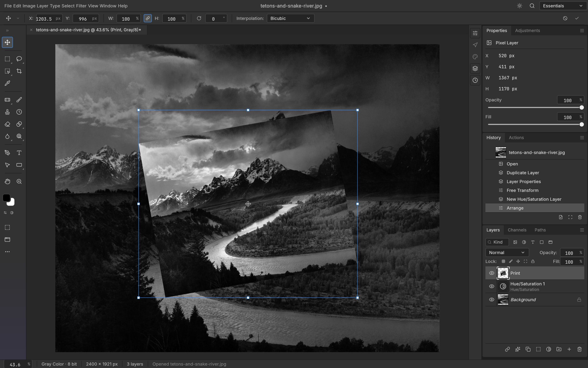Toggle pixel layer filter in Layers panel
This screenshot has width=588, height=368.
(515, 242)
